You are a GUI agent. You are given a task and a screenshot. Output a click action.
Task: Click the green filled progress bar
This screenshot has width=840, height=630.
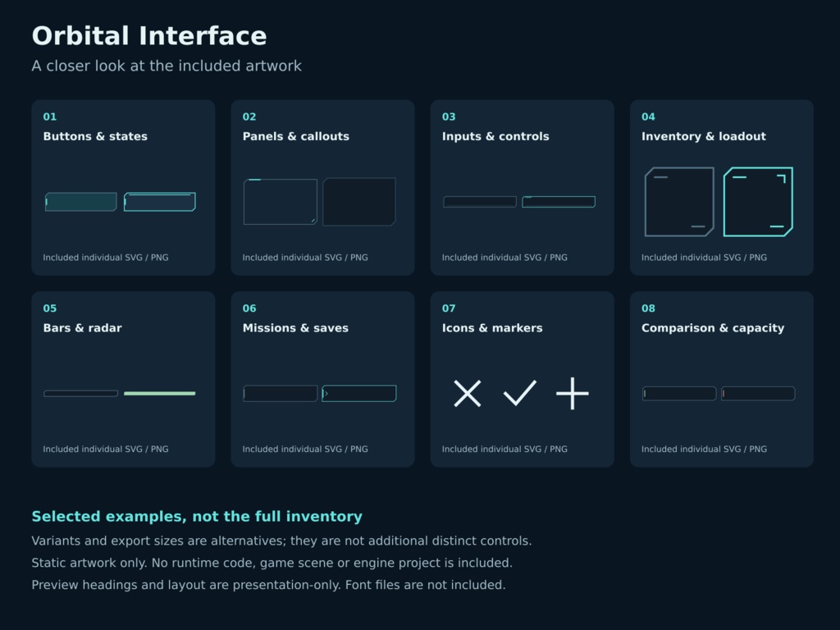click(x=160, y=394)
